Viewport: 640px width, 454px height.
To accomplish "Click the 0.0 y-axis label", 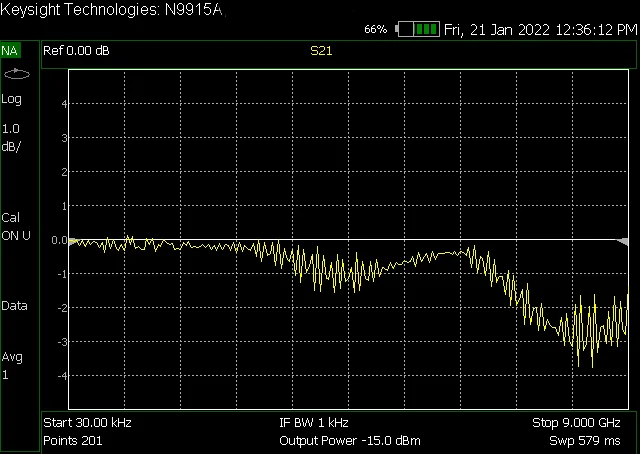I will 59,240.
